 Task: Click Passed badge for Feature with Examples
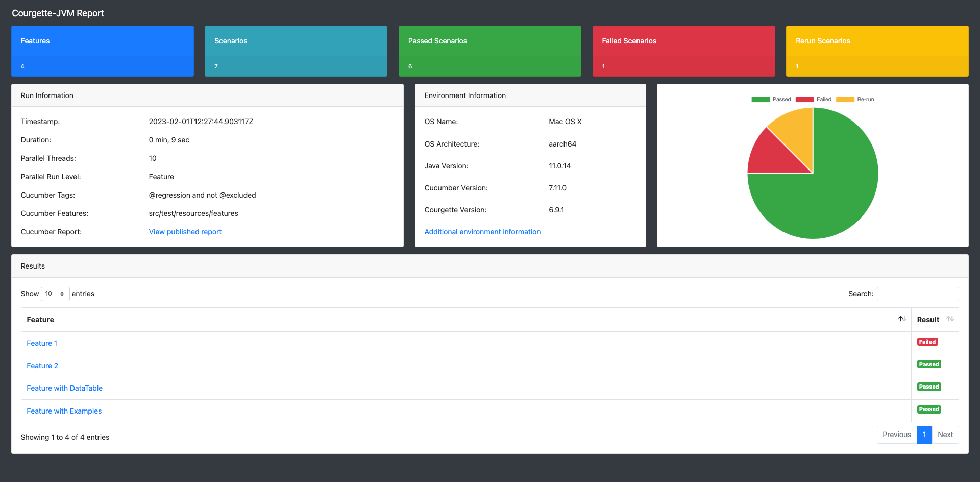pyautogui.click(x=929, y=409)
